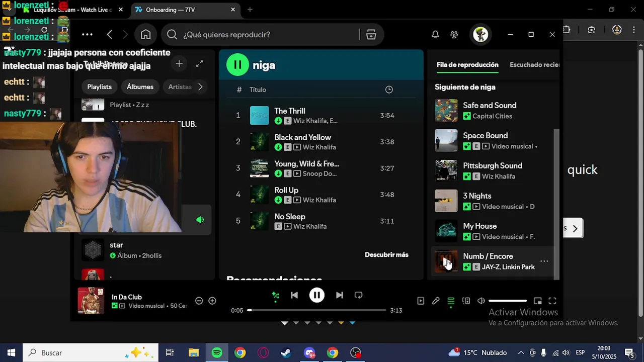Screen dimensions: 644x362
Task: Open the friends activity icon
Action: click(x=454, y=35)
